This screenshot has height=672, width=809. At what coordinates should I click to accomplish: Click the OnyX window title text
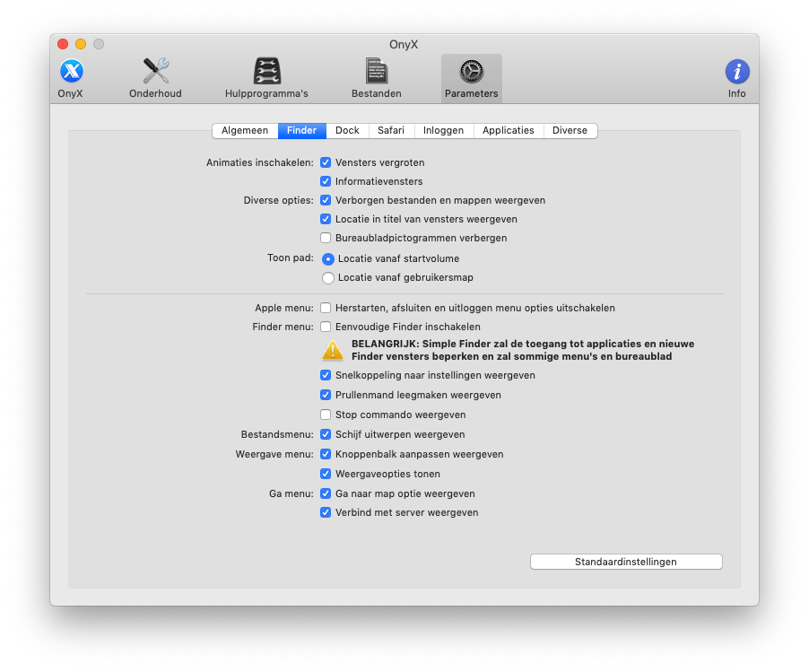(404, 44)
